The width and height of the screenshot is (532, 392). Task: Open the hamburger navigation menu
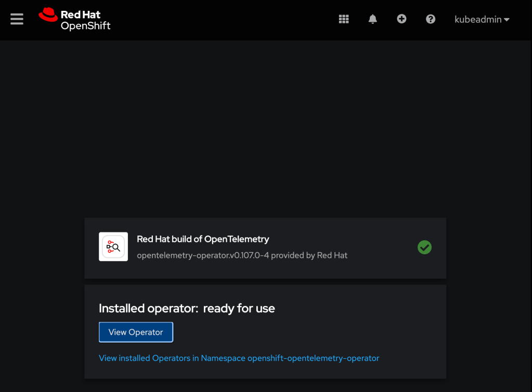coord(17,19)
